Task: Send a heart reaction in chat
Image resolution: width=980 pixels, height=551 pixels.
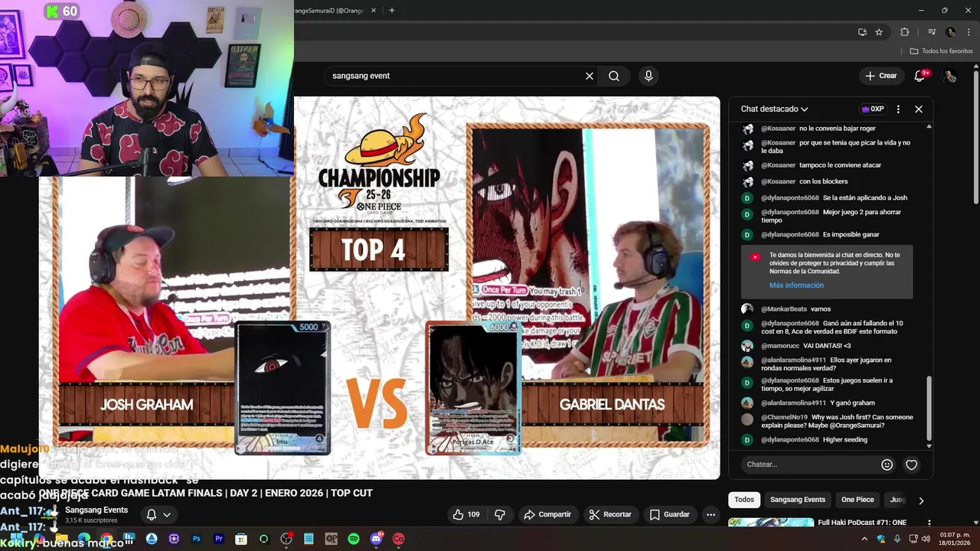Action: (x=911, y=465)
